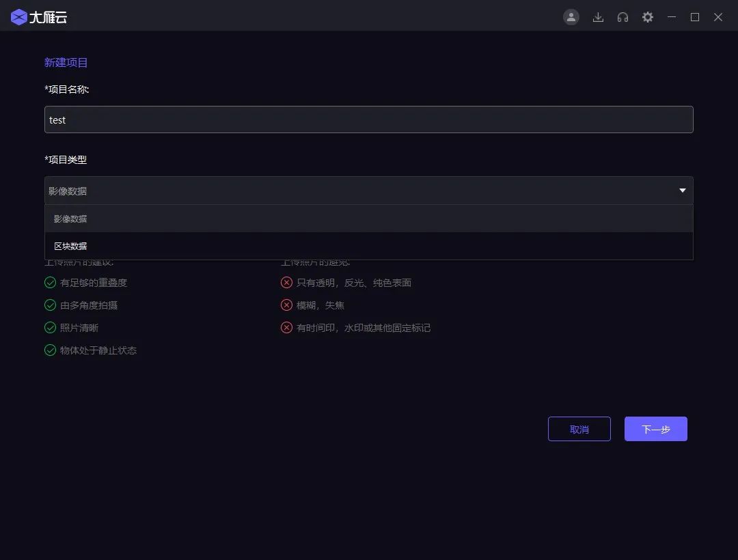This screenshot has height=560, width=738.
Task: Click the green check beside 物体处于静止状态
Action: (50, 350)
